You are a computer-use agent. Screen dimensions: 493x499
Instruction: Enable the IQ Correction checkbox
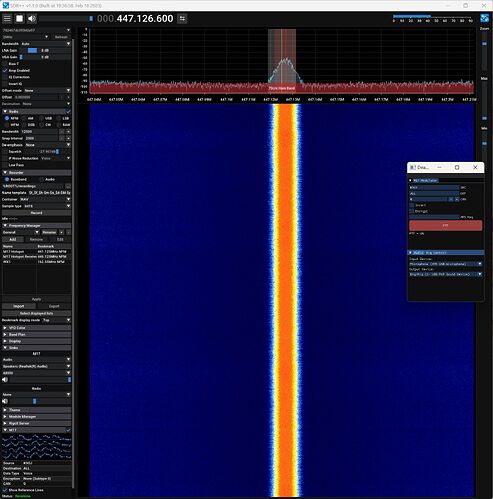coord(5,77)
